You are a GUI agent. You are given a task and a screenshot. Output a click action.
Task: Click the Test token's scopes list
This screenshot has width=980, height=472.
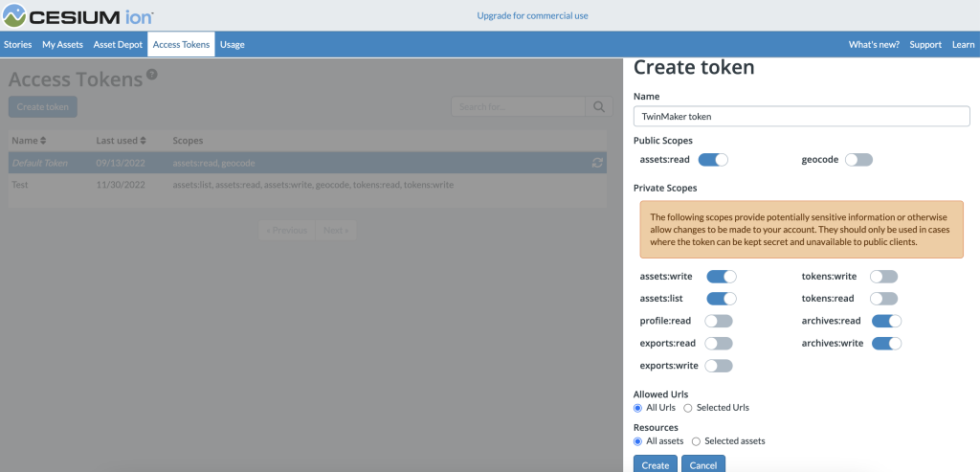point(313,185)
